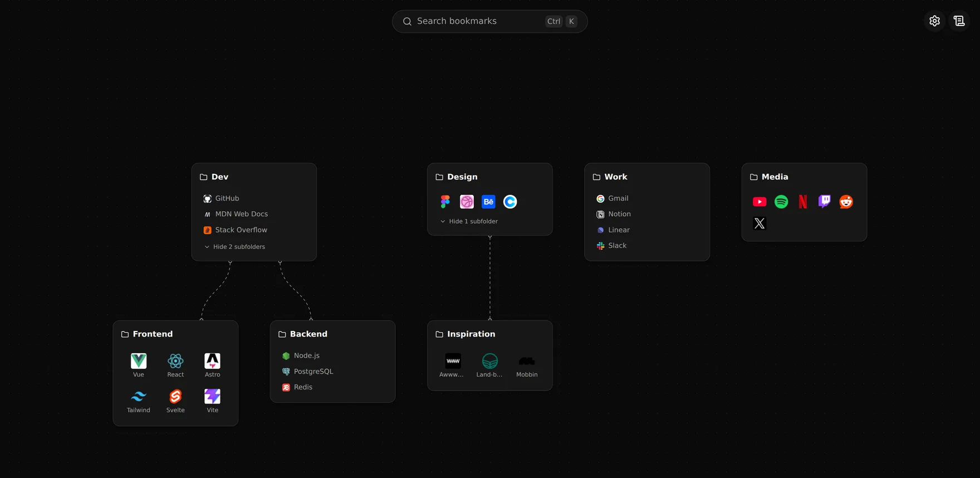This screenshot has width=980, height=478.
Task: Open the Vite bookmark in Frontend
Action: [x=212, y=401]
